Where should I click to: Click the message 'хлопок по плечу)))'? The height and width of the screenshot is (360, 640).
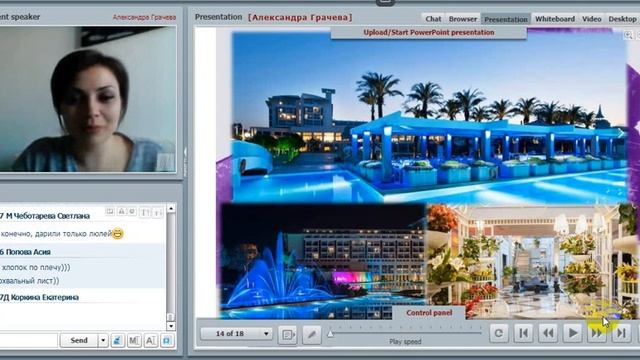click(x=36, y=267)
